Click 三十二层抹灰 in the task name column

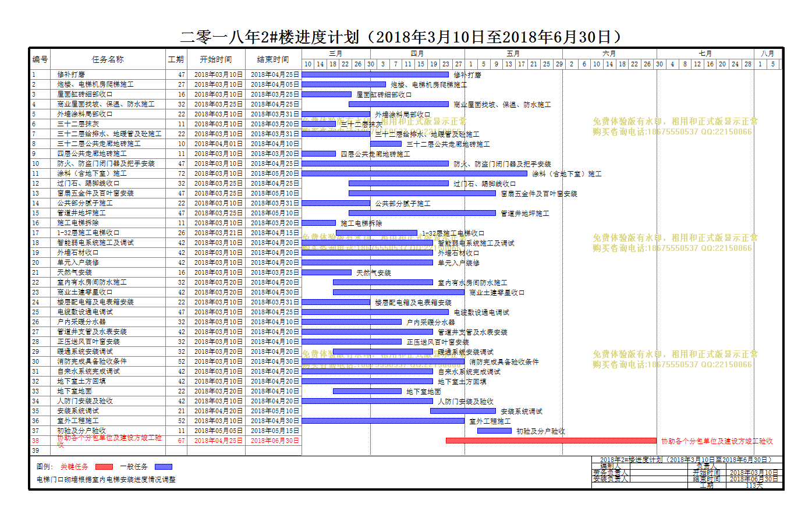coord(78,124)
